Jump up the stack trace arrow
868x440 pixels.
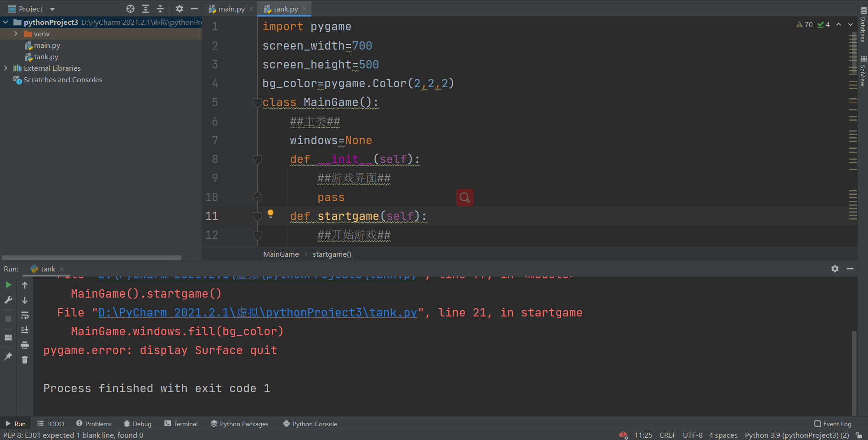point(25,285)
